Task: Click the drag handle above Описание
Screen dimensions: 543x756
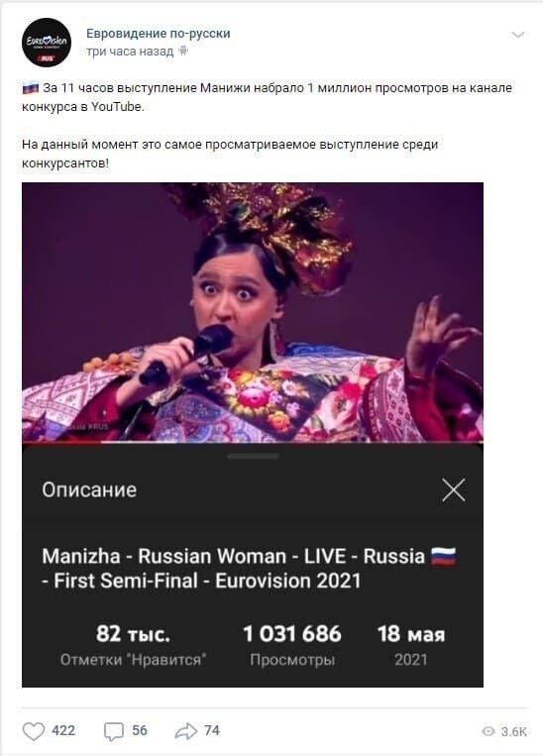Action: click(x=253, y=456)
